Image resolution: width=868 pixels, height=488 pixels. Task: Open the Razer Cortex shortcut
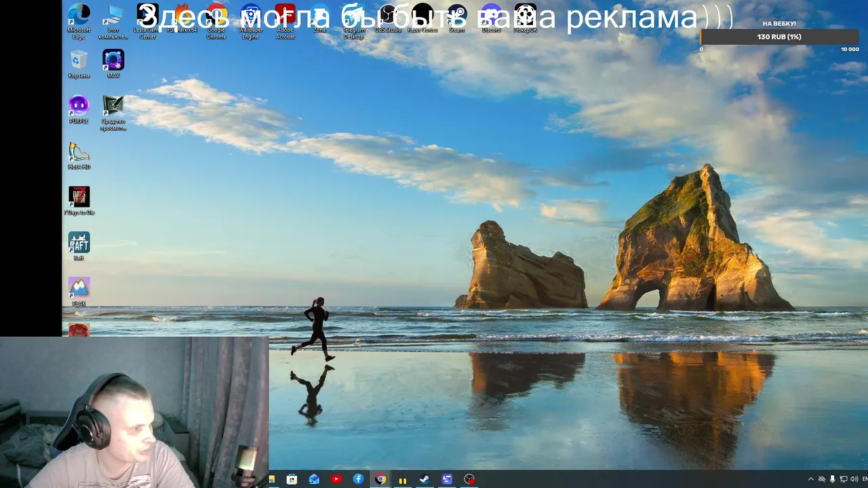pyautogui.click(x=422, y=19)
